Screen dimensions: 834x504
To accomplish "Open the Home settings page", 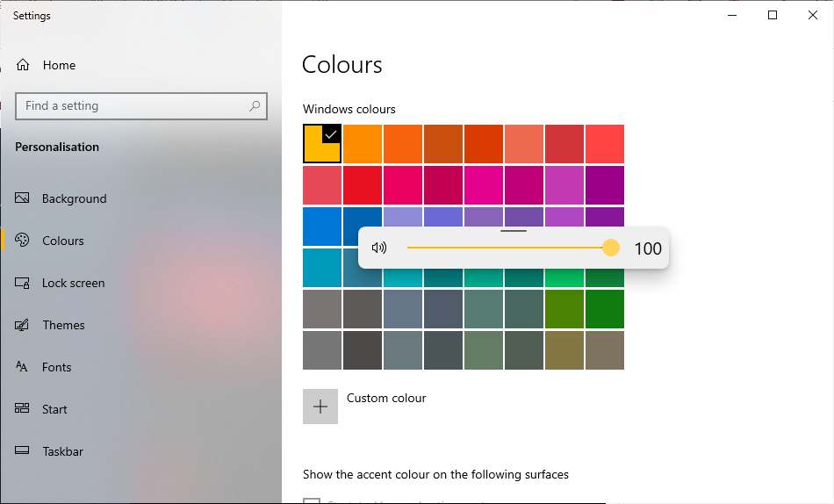I will click(x=59, y=65).
